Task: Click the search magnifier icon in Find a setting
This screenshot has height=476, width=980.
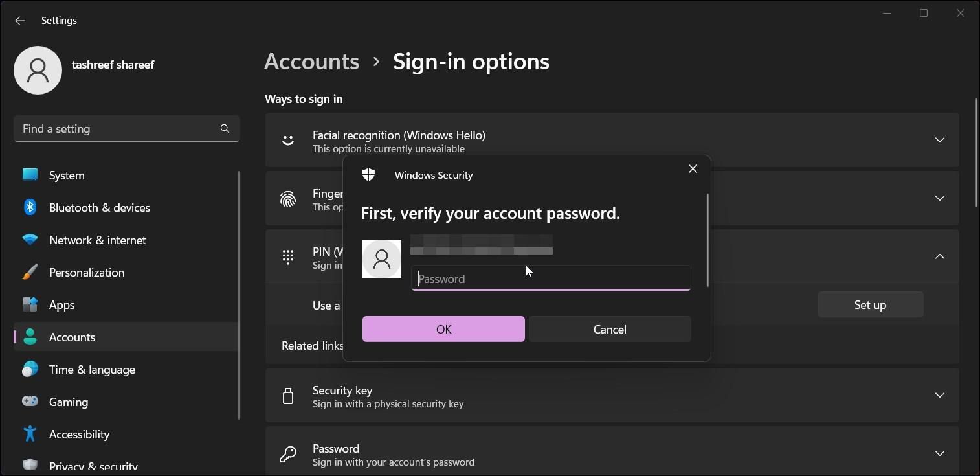Action: 225,128
